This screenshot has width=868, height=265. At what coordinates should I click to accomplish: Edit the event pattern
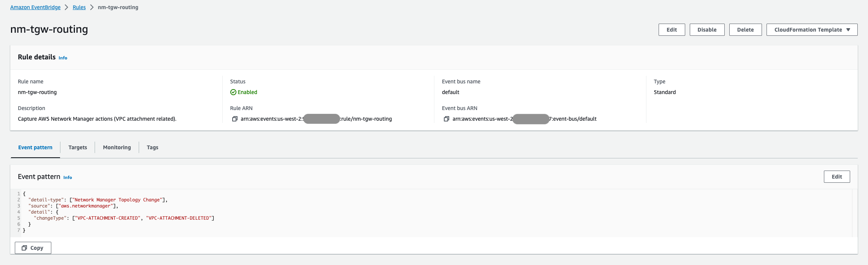tap(837, 177)
